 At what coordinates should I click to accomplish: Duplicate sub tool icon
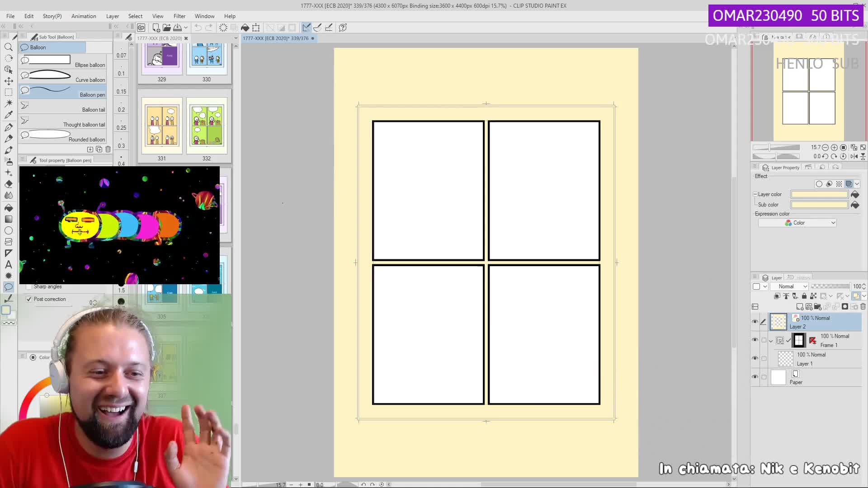pyautogui.click(x=99, y=149)
